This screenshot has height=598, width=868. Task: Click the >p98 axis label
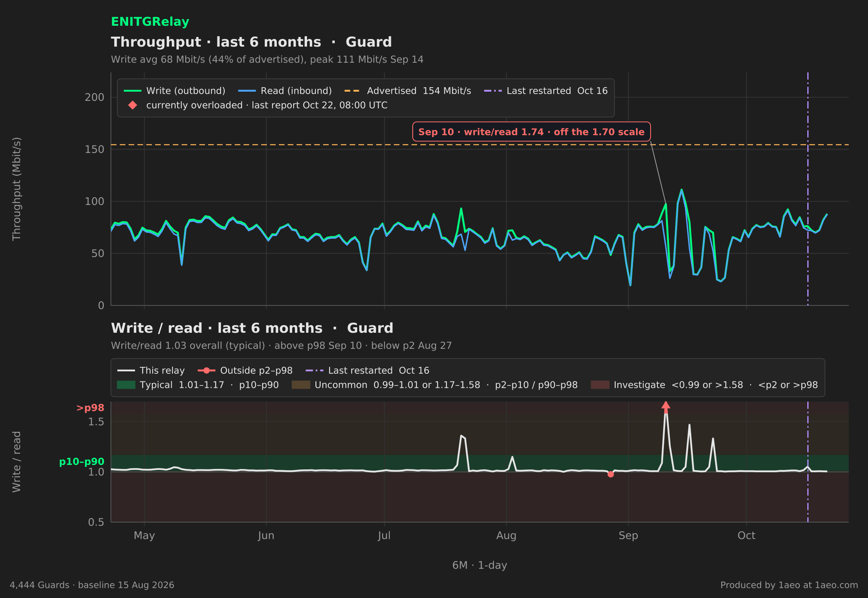(90, 408)
